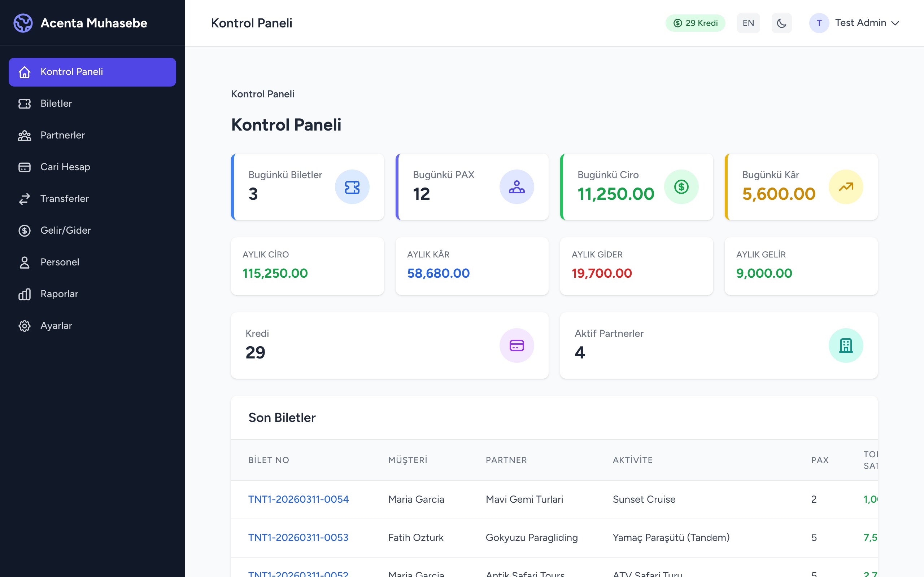This screenshot has height=577, width=924.
Task: Click the trending arrow icon in Bugünkü Kâr card
Action: (x=845, y=187)
